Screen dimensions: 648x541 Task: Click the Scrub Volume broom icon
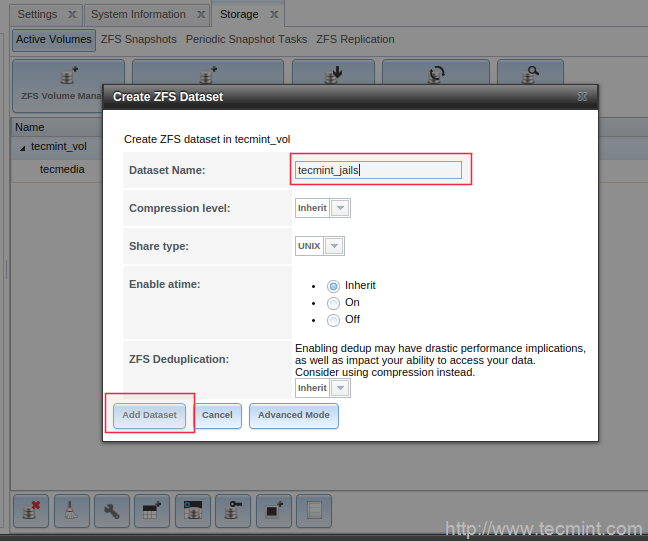(71, 511)
